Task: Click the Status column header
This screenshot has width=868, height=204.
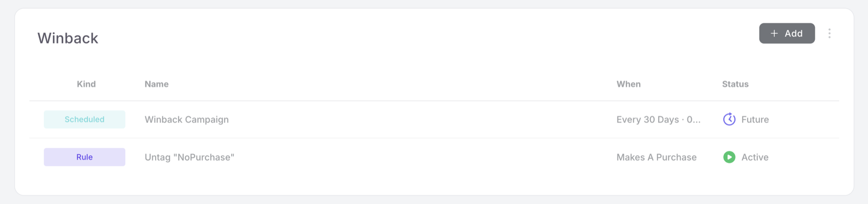Action: coord(735,84)
